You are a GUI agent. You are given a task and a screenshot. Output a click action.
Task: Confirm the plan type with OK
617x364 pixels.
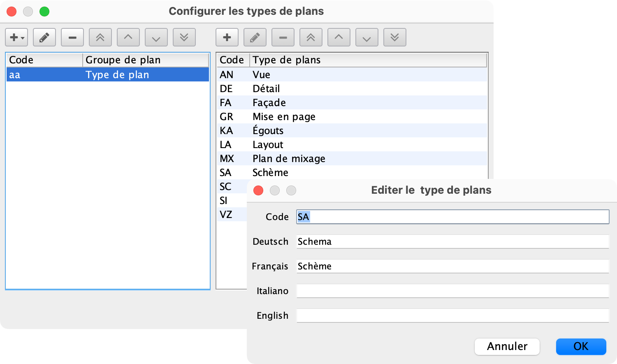581,346
